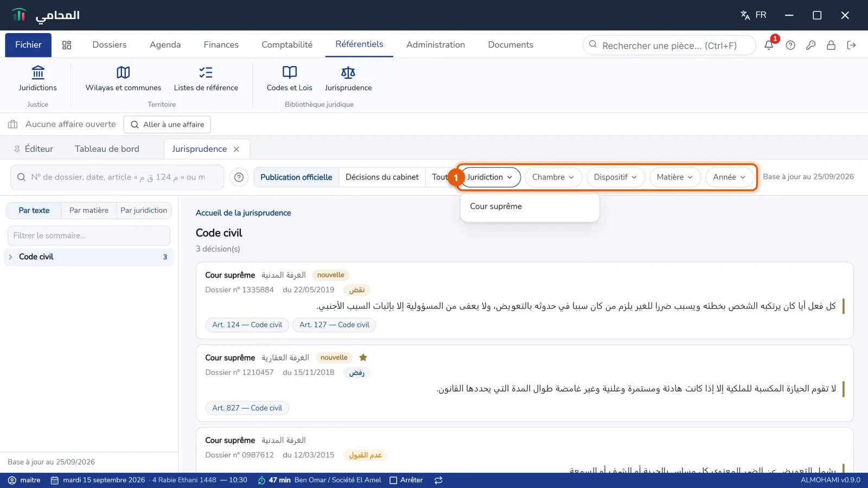Switch summary to Par texte
Screen dimensions: 868x488
pos(34,210)
